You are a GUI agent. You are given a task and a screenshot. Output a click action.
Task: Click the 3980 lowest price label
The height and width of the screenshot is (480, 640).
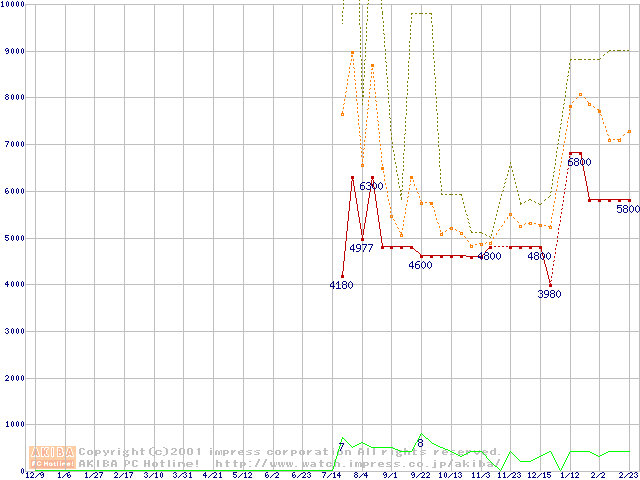click(x=549, y=294)
